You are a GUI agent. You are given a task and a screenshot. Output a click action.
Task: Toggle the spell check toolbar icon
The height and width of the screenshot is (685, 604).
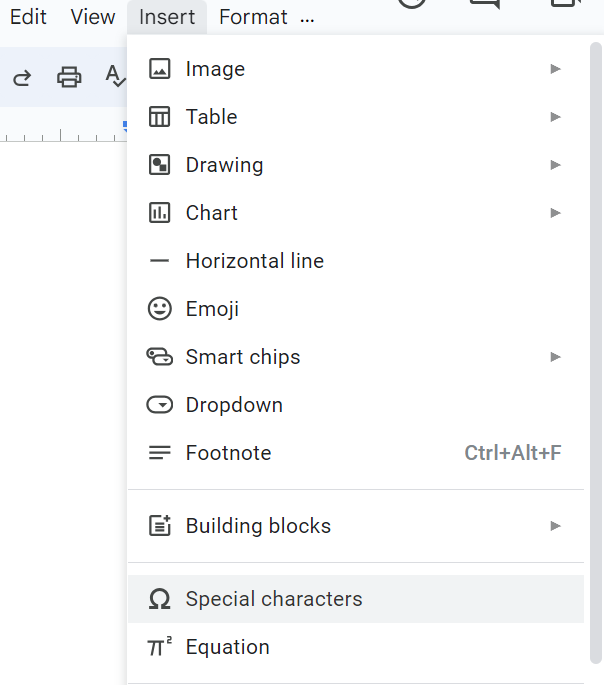[x=116, y=77]
